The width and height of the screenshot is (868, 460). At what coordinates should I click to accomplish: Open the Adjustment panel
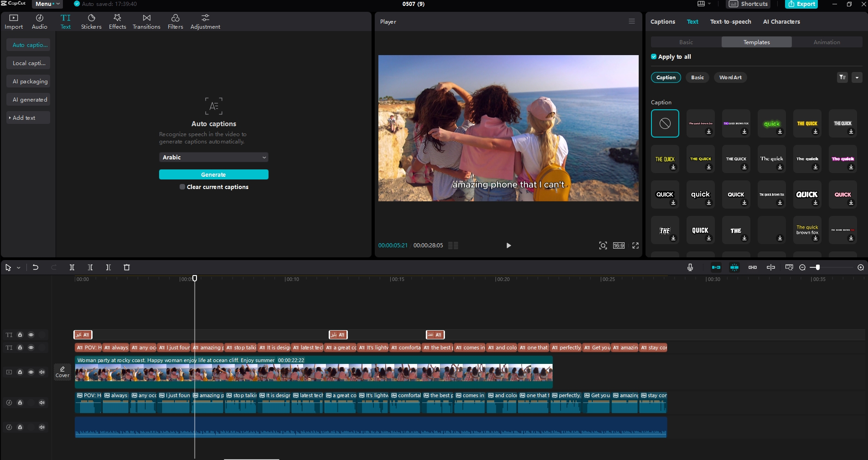205,21
